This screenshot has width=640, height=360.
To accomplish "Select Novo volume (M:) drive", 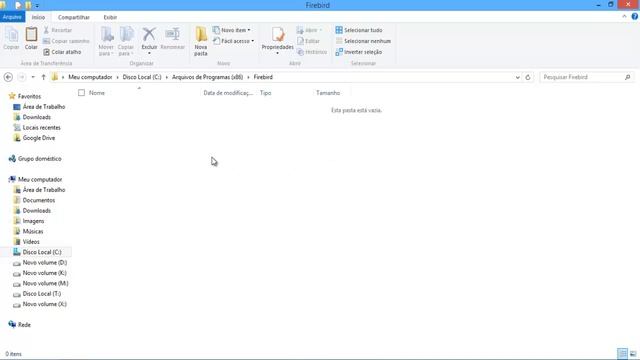I will [x=45, y=284].
